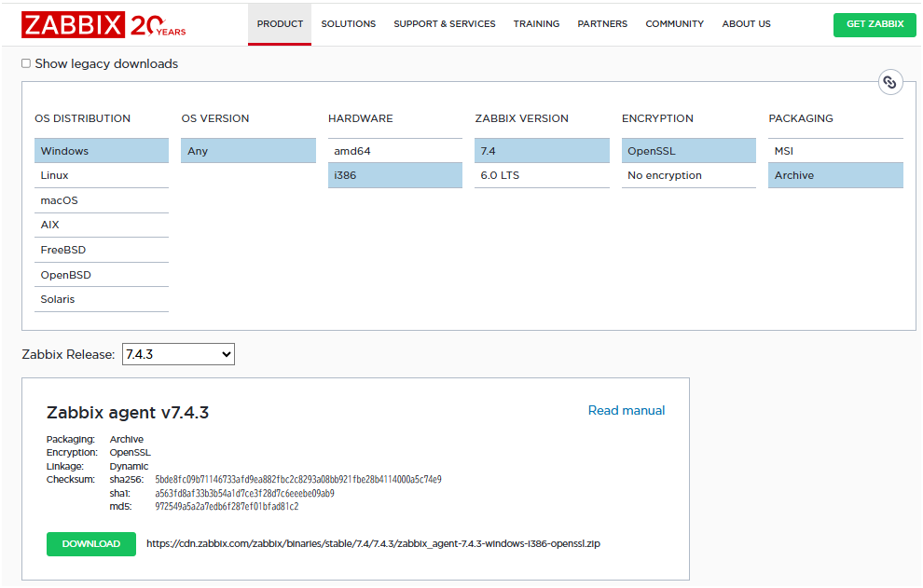Image resolution: width=923 pixels, height=588 pixels.
Task: Click the Get Zabbix button
Action: coord(875,24)
